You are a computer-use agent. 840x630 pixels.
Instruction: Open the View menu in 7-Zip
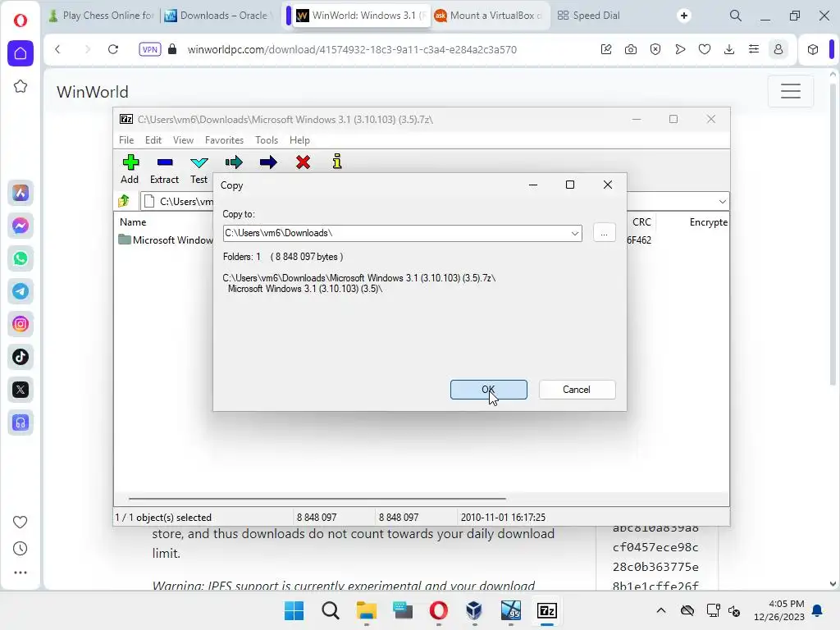(x=183, y=139)
